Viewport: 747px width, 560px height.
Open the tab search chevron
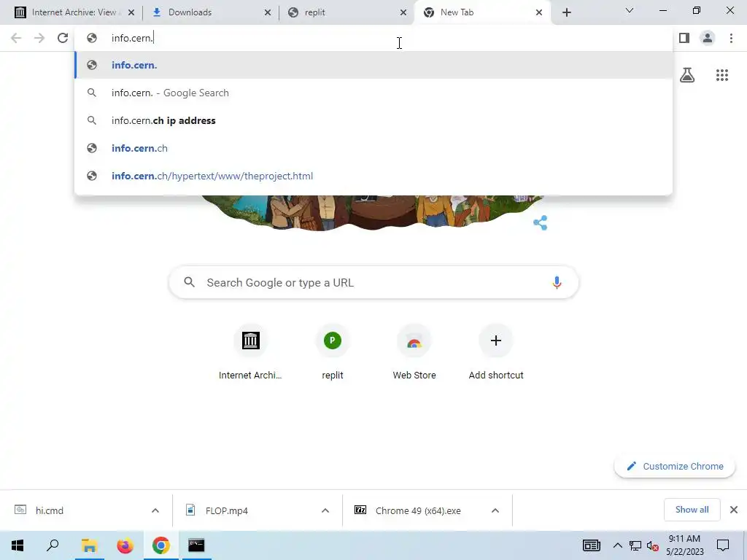630,10
